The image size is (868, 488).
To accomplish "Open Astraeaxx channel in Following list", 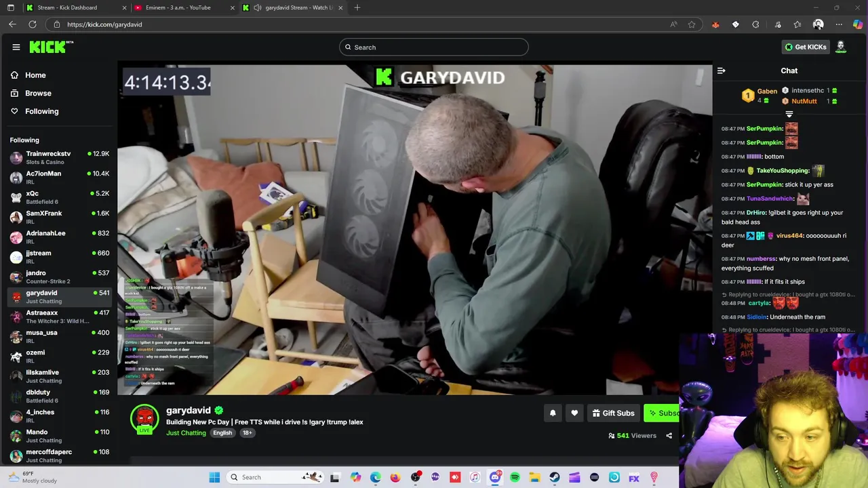I will pyautogui.click(x=59, y=317).
